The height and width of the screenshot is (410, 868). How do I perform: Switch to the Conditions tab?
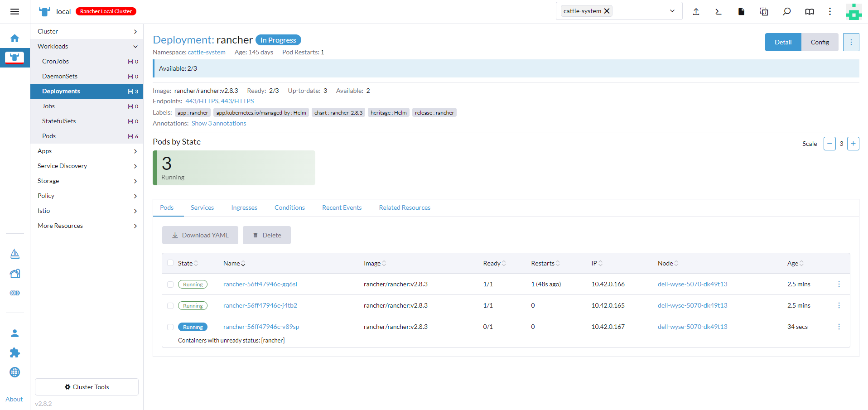pos(289,207)
